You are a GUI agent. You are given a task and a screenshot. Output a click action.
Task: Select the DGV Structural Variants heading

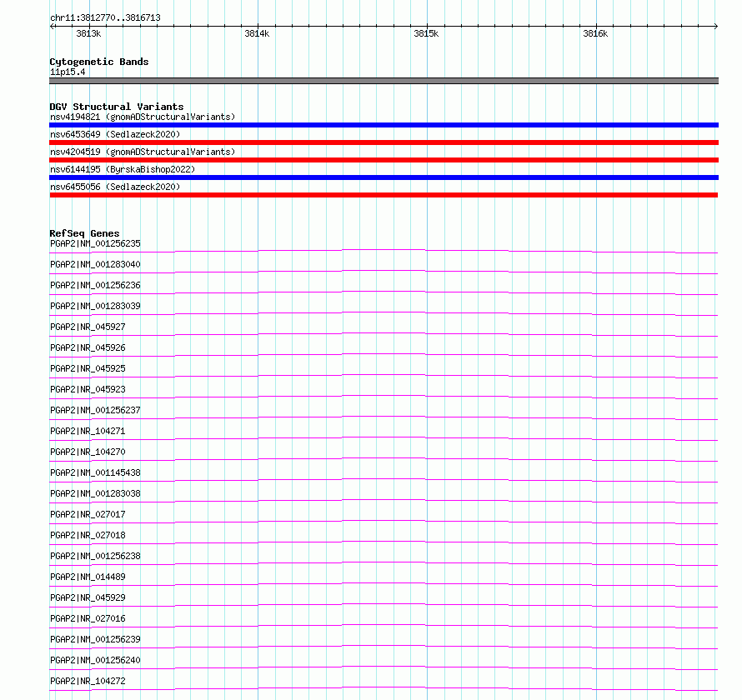point(117,107)
